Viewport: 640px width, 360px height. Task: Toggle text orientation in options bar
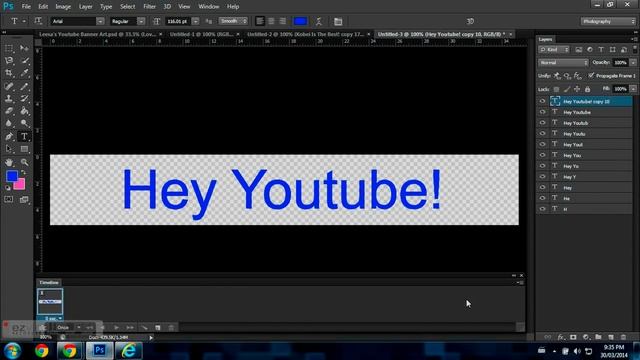click(38, 21)
